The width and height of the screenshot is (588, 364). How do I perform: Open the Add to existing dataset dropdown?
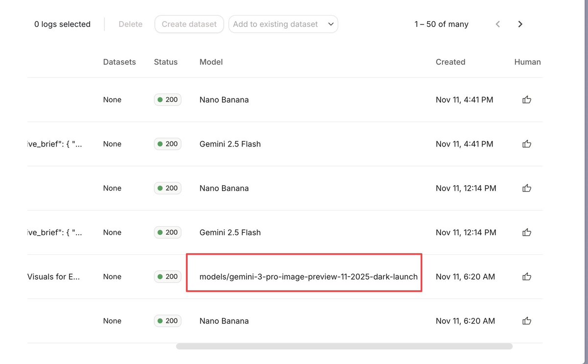pos(283,24)
